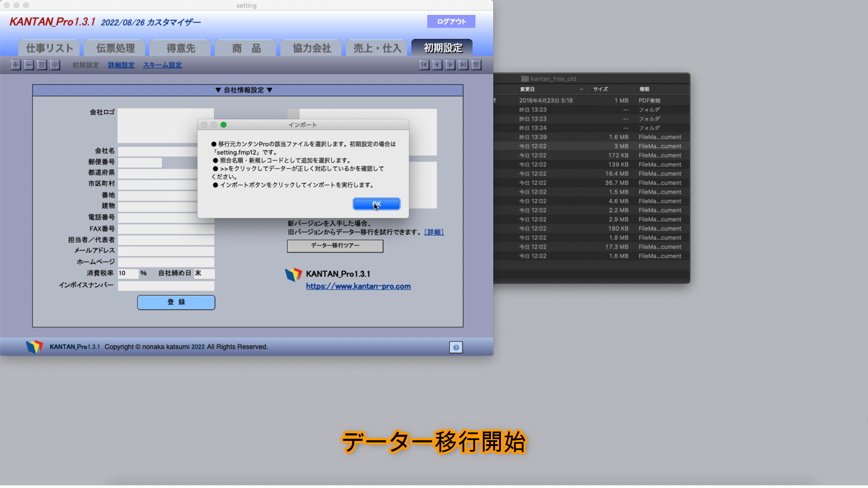Click the 消費税率 field showing 10
The height and width of the screenshot is (488, 868).
click(128, 274)
